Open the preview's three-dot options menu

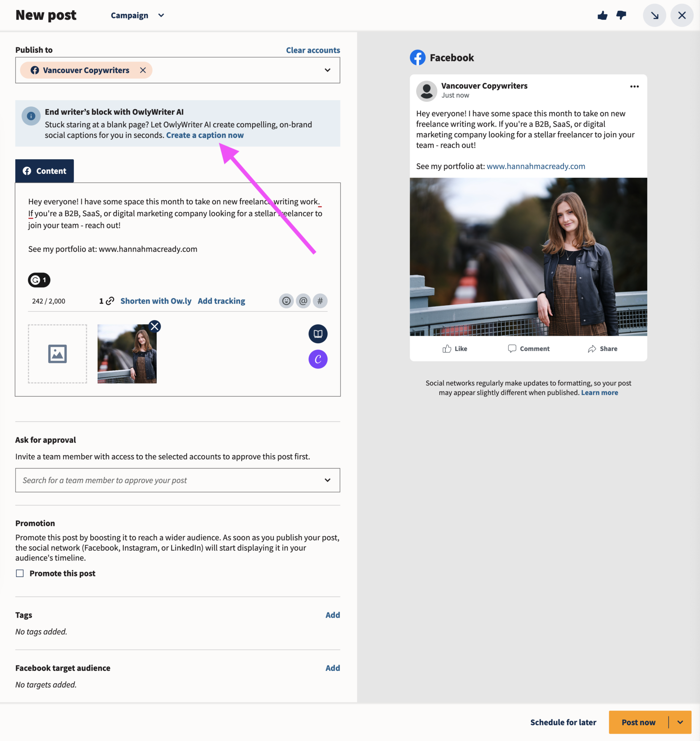click(x=634, y=86)
